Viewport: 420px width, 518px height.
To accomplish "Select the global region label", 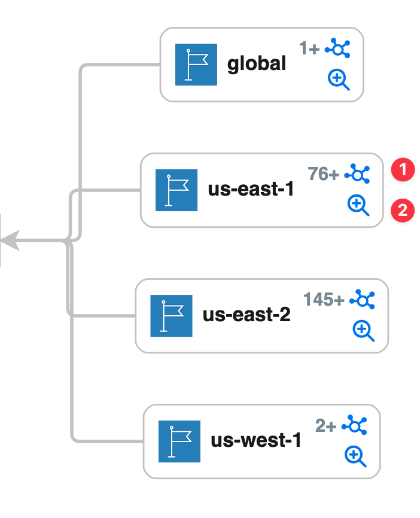I will pyautogui.click(x=257, y=64).
